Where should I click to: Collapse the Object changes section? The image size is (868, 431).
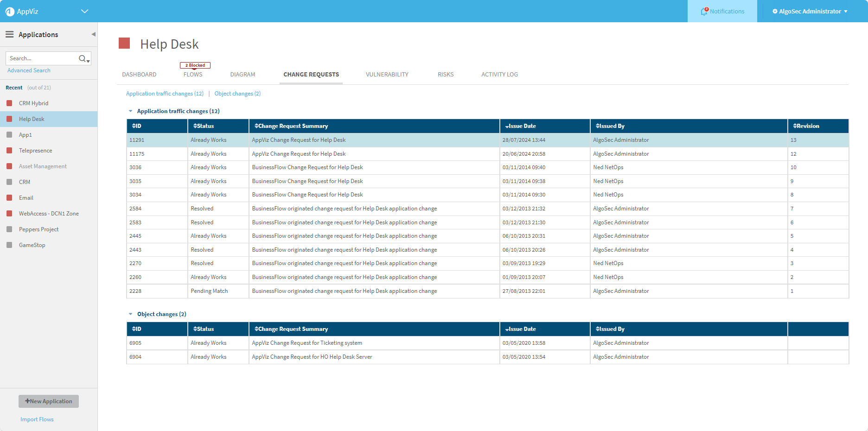click(131, 314)
